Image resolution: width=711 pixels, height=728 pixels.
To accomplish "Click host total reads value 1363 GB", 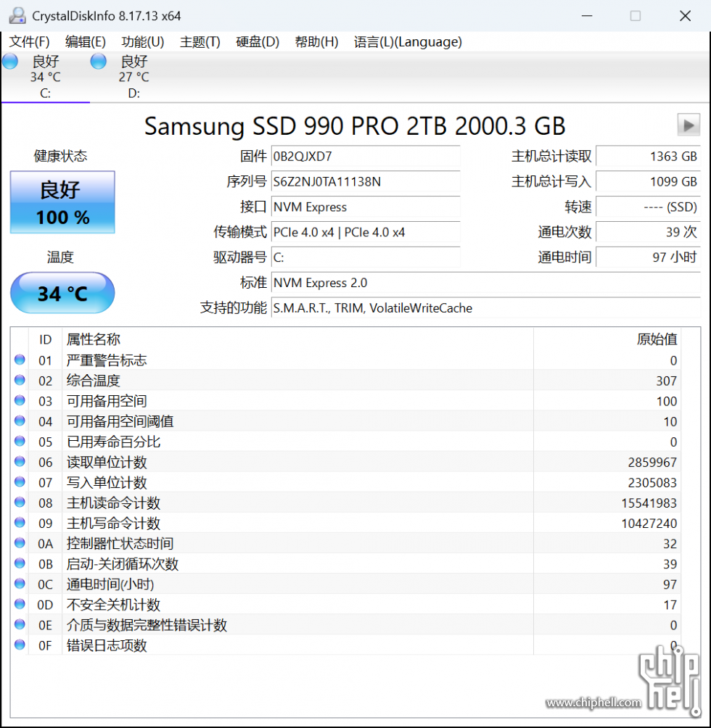I will [648, 156].
